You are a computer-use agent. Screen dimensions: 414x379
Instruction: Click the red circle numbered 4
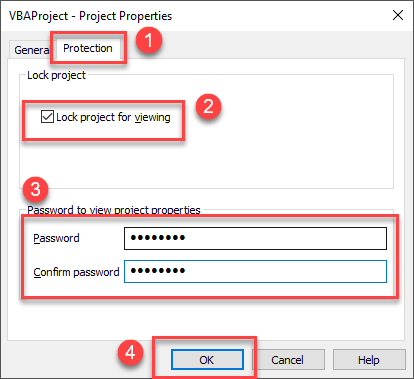tap(130, 352)
